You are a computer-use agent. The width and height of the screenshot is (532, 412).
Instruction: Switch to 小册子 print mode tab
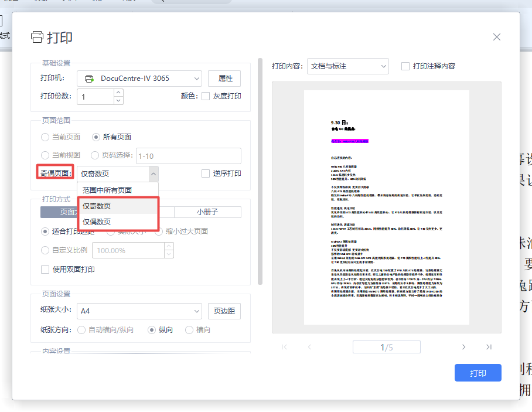tap(207, 212)
